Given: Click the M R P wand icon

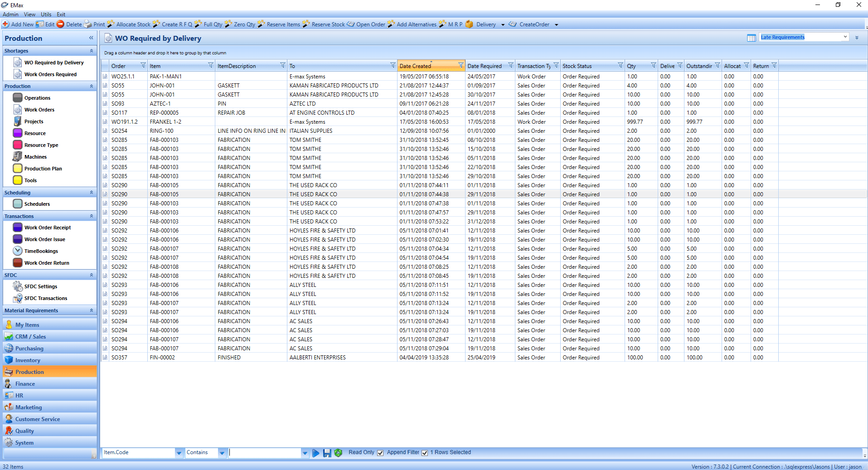Looking at the screenshot, I should [x=443, y=24].
